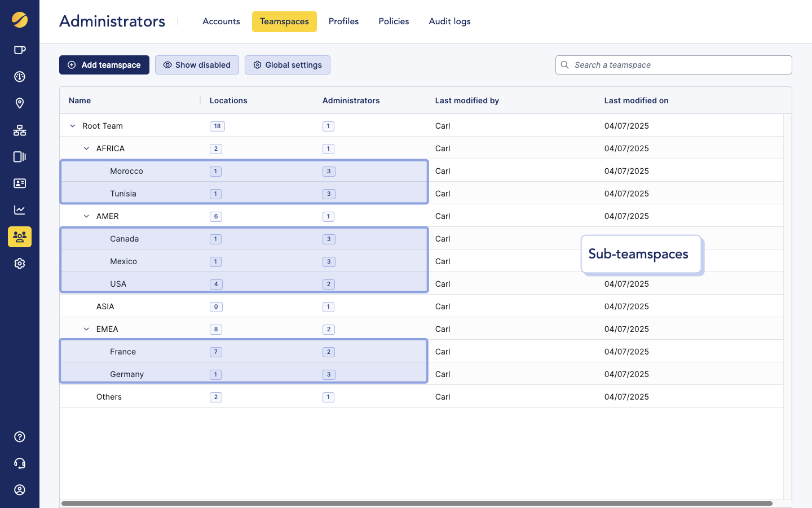Open the Dashboard (speedometer) panel
Image resolution: width=812 pixels, height=508 pixels.
click(20, 76)
